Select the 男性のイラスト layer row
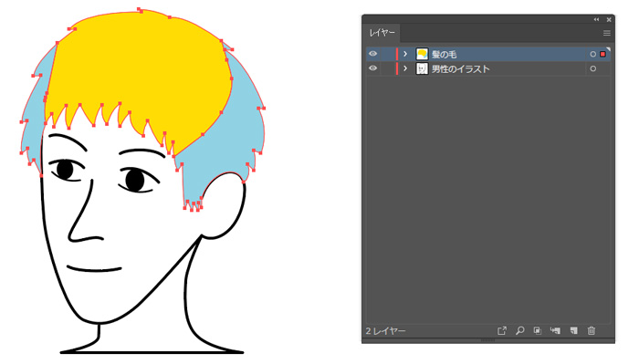639x364 pixels. pos(488,68)
